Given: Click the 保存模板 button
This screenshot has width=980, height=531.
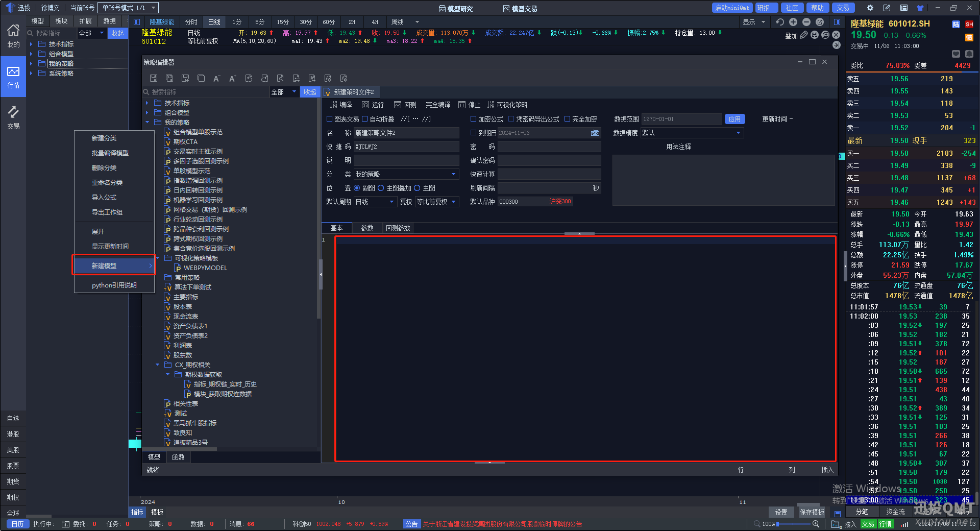Looking at the screenshot, I should pos(812,512).
